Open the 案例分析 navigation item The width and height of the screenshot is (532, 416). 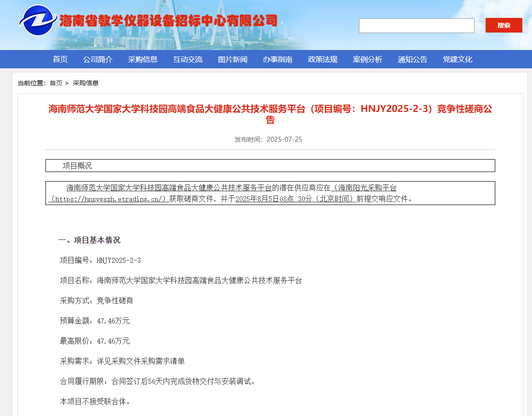click(x=368, y=59)
